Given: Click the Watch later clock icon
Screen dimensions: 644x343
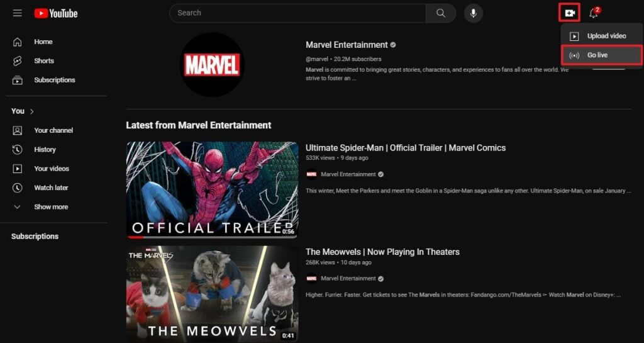Looking at the screenshot, I should [17, 188].
